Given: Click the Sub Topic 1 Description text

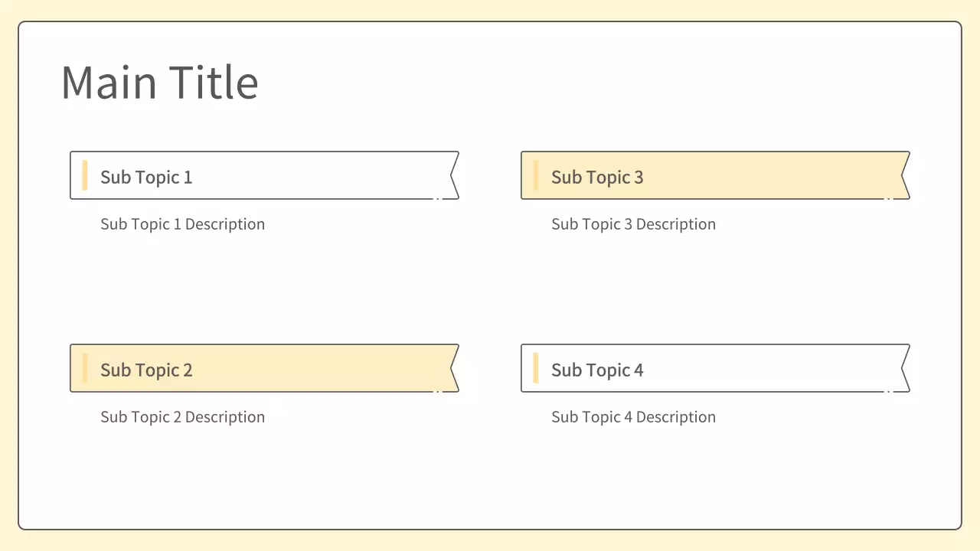Looking at the screenshot, I should (182, 224).
